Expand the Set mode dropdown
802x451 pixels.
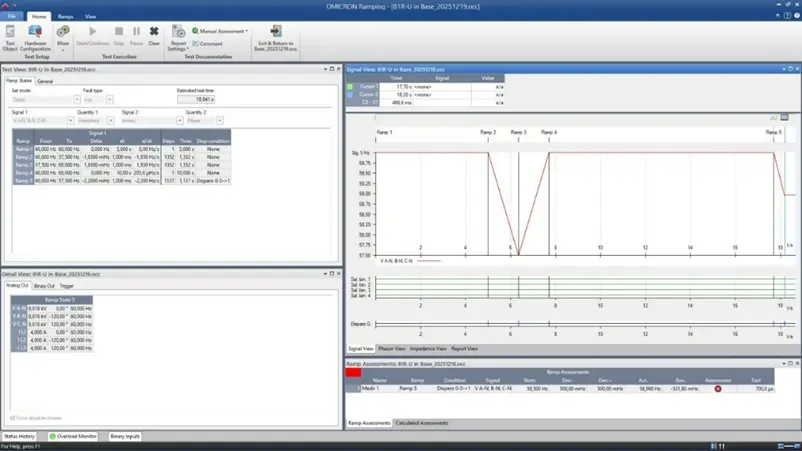[x=77, y=100]
